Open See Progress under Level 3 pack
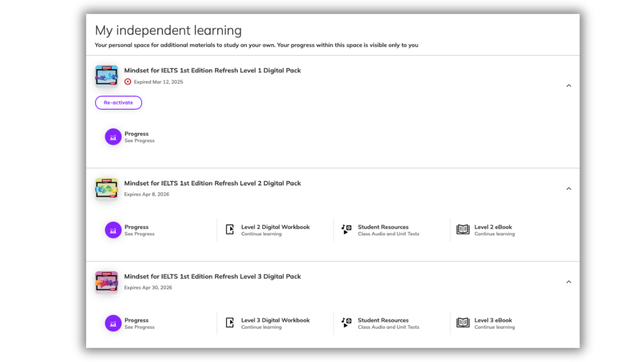 tap(139, 327)
